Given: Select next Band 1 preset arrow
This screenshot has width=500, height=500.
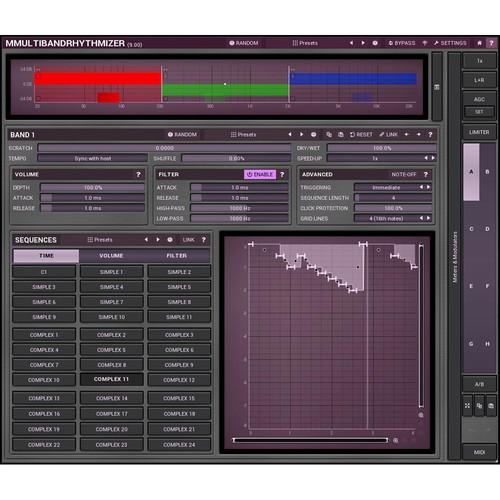Looking at the screenshot, I should click(x=301, y=134).
